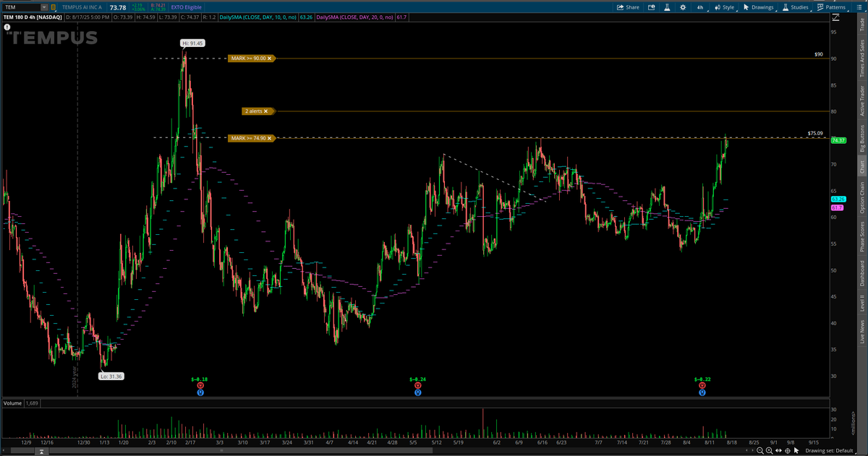Open the Level II side tab
868x456 pixels.
click(x=861, y=304)
